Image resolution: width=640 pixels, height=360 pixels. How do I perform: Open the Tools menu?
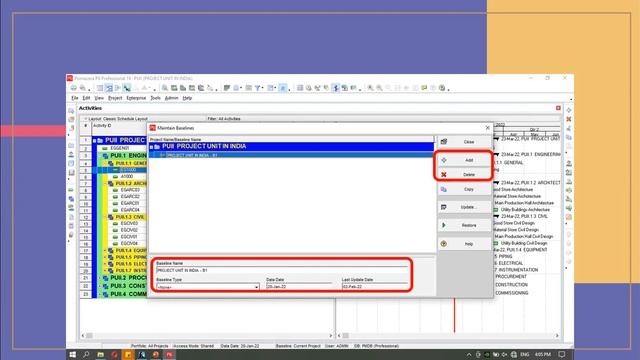(x=156, y=98)
